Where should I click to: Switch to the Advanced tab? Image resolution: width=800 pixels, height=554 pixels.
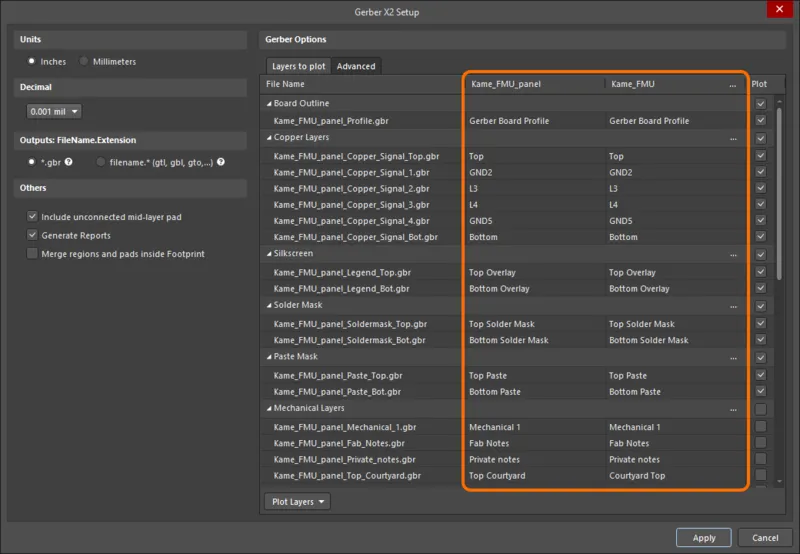356,67
